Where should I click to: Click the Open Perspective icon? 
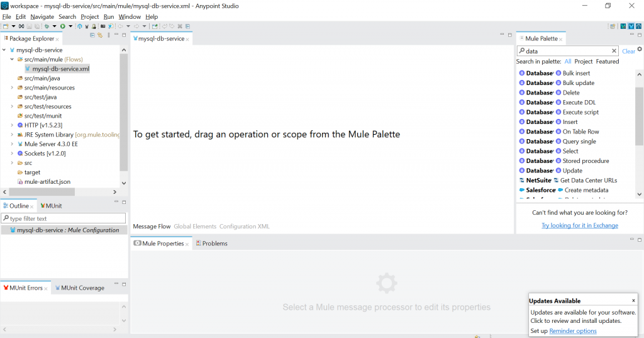[x=612, y=26]
